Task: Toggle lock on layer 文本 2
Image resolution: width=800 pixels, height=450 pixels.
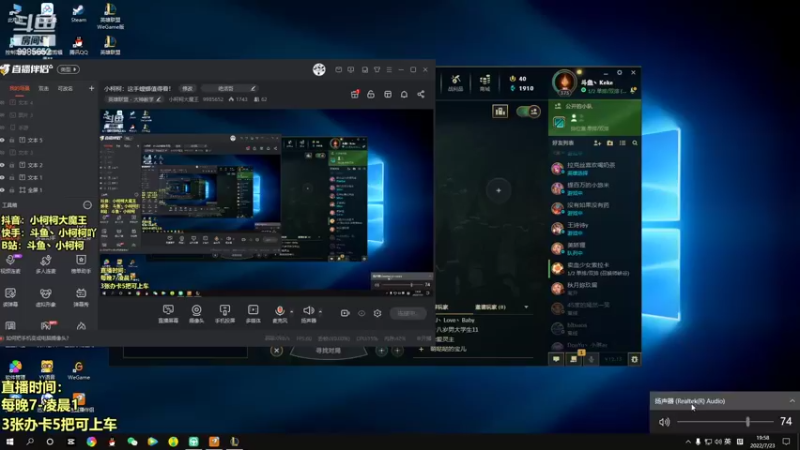Action: tap(12, 165)
